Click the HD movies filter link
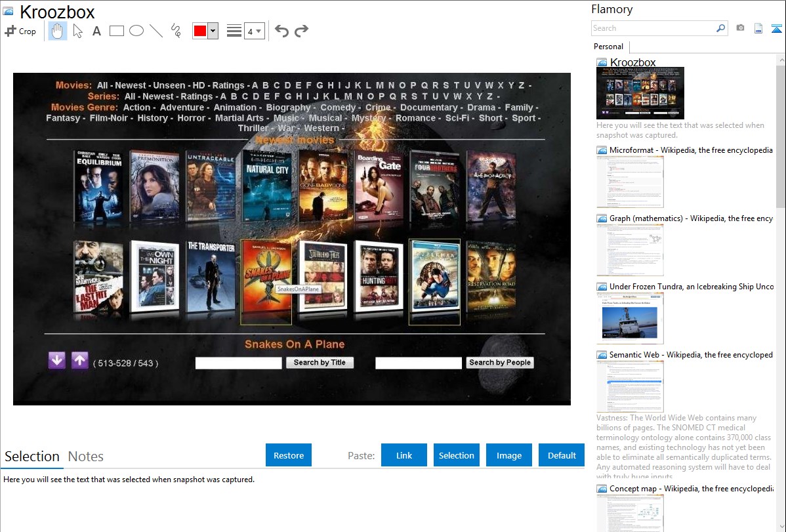 click(199, 86)
